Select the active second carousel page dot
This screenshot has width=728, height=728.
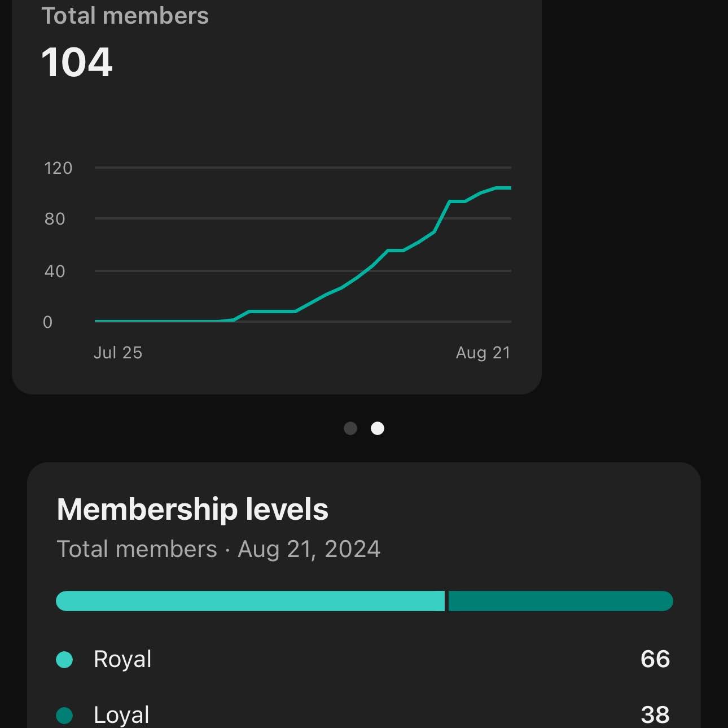point(378,428)
